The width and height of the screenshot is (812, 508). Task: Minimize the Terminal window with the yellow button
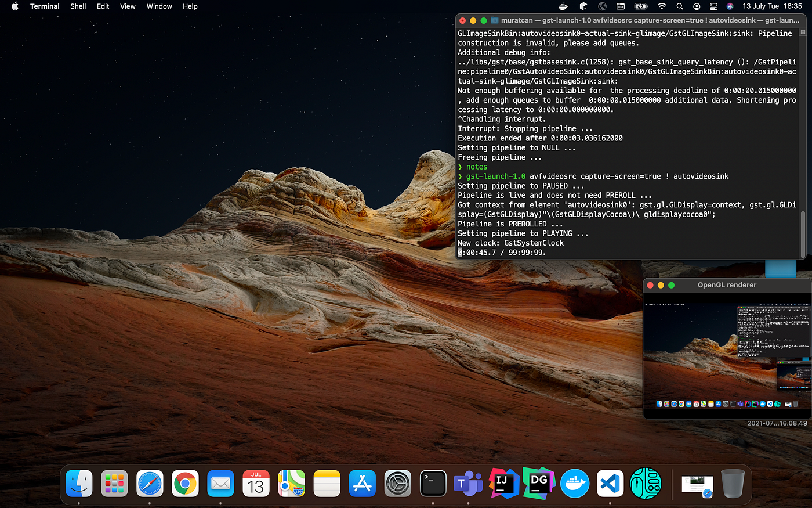click(x=473, y=20)
